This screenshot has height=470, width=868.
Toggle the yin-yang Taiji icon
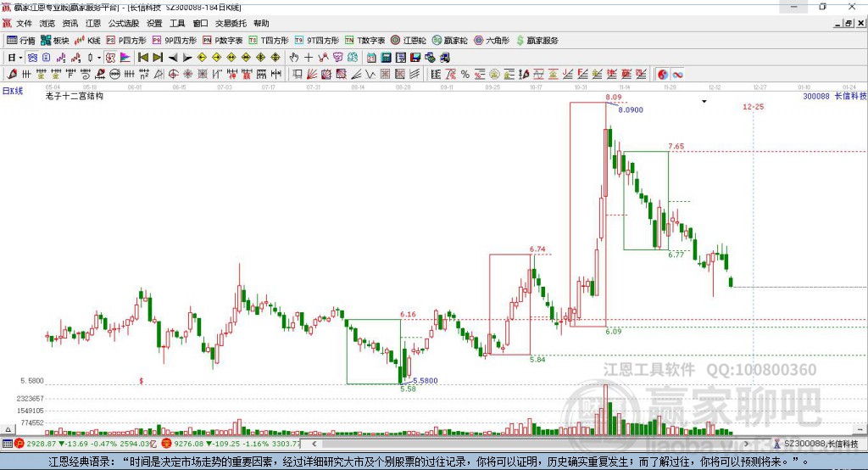(x=663, y=75)
